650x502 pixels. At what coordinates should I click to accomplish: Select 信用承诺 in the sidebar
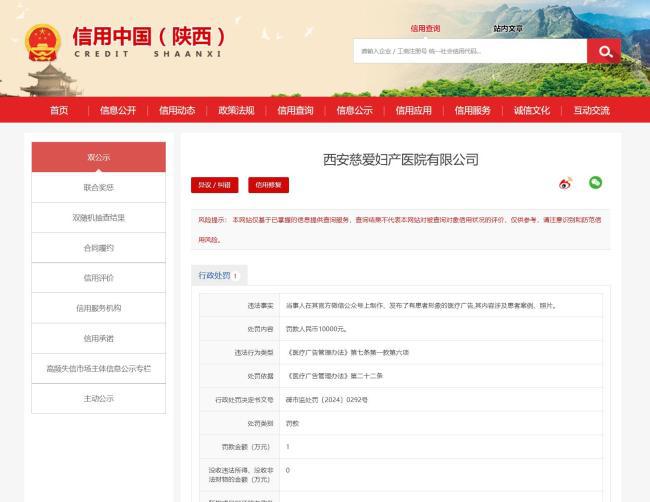pyautogui.click(x=99, y=338)
